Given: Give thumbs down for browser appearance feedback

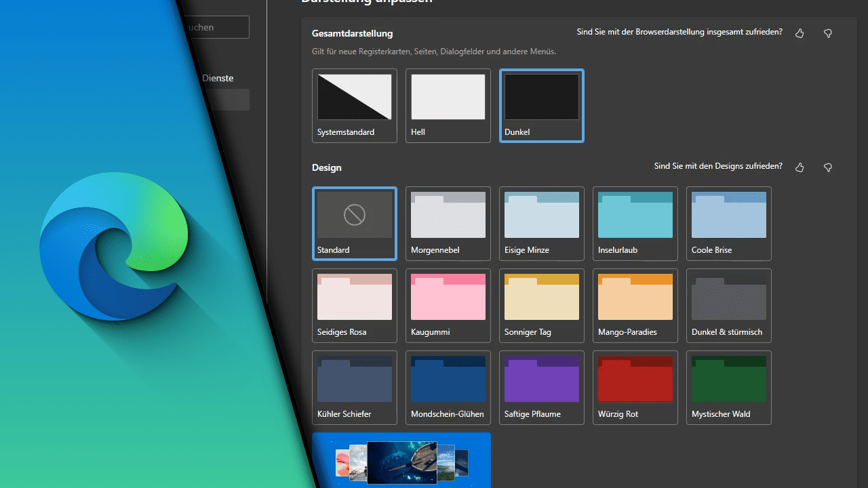Looking at the screenshot, I should pos(827,33).
